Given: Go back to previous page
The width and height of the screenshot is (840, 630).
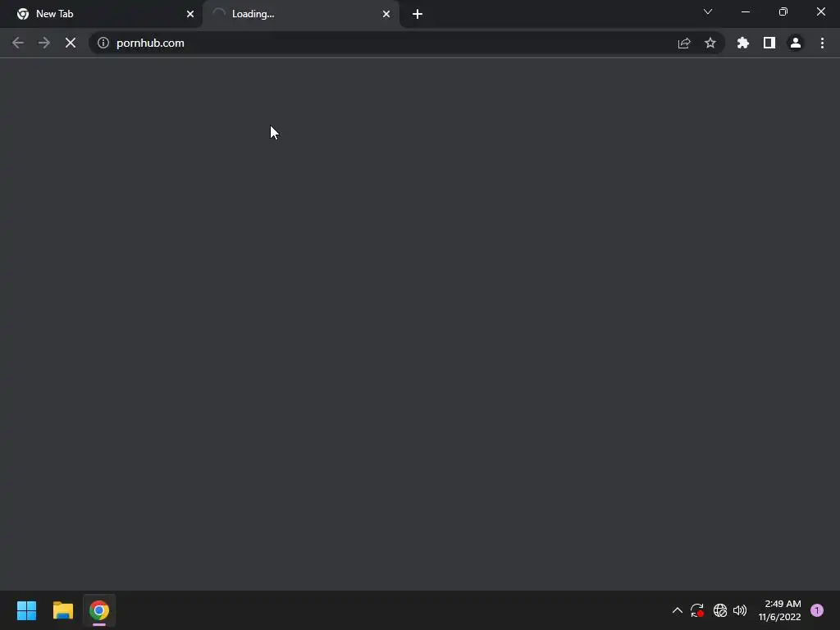Looking at the screenshot, I should [18, 43].
